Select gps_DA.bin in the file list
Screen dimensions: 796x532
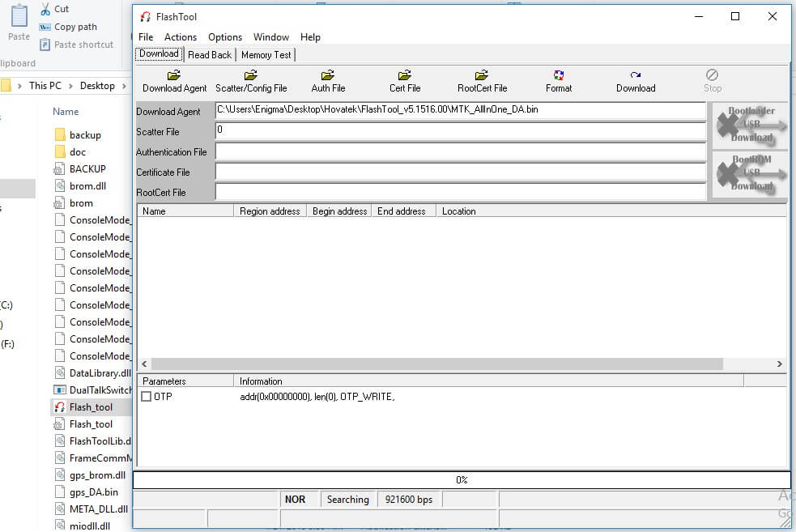(x=87, y=492)
